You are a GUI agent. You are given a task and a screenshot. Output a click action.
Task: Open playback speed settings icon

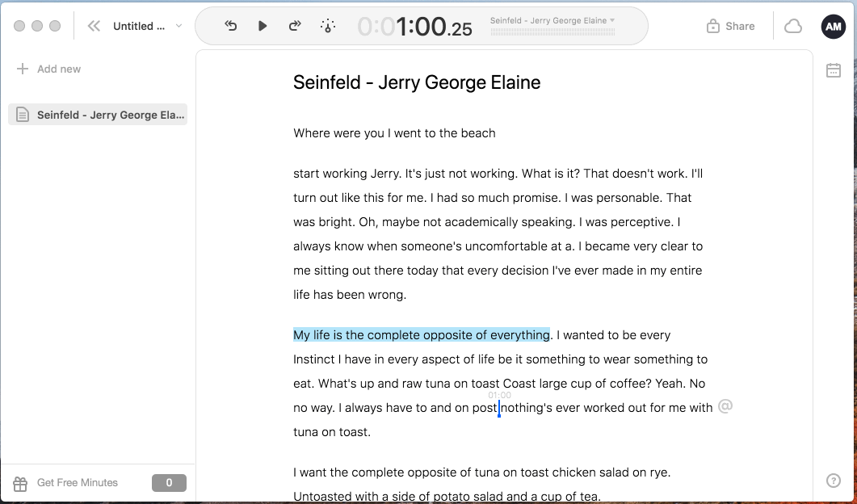[327, 26]
